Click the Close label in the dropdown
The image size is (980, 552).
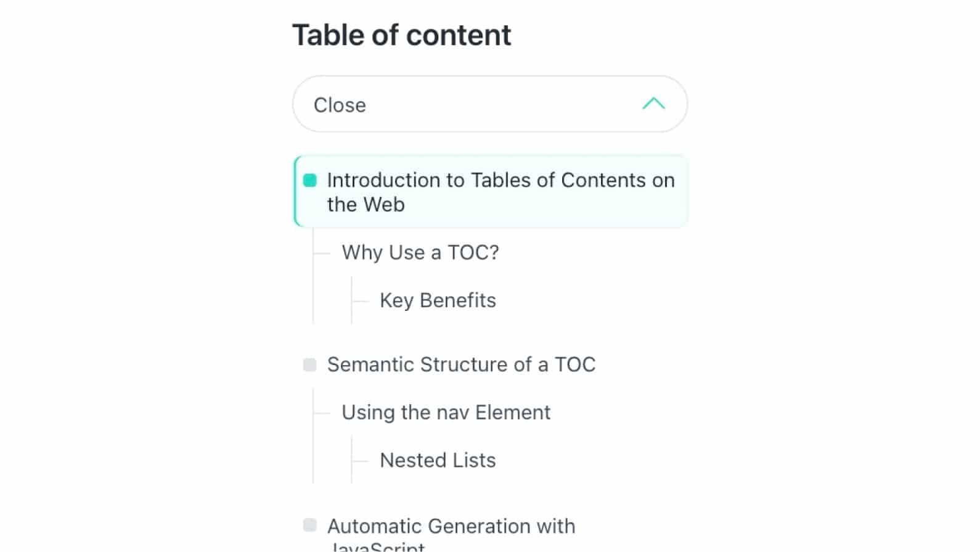pos(340,105)
